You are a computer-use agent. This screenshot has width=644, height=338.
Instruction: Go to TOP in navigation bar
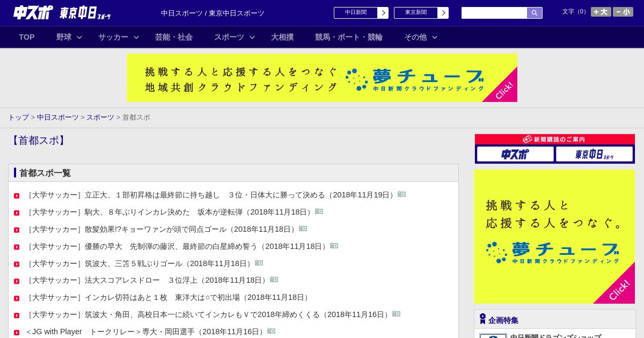[27, 37]
